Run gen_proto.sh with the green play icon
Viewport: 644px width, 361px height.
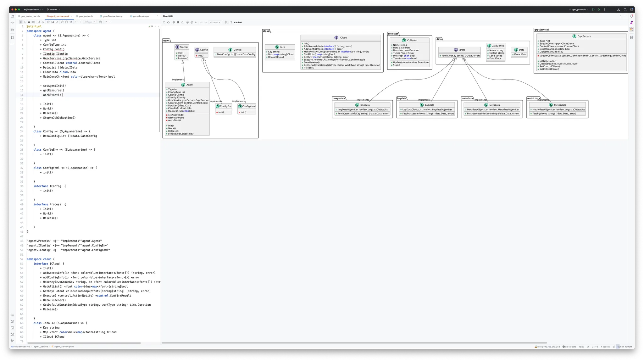[x=593, y=9]
